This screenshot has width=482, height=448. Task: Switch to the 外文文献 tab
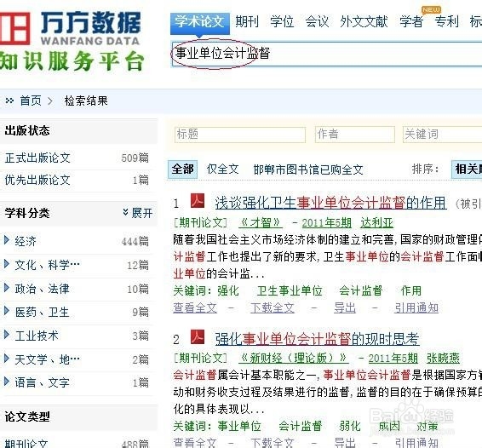pos(364,21)
